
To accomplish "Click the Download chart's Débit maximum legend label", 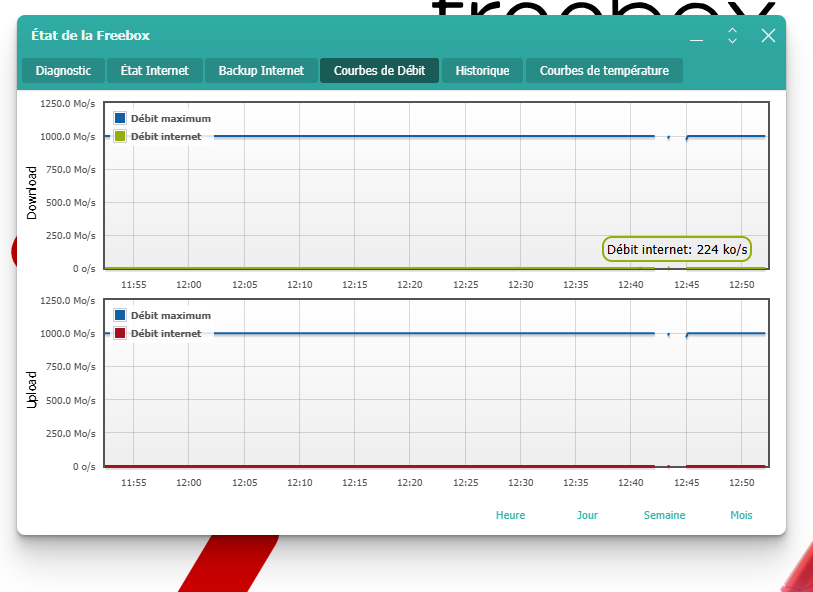I will (x=171, y=118).
